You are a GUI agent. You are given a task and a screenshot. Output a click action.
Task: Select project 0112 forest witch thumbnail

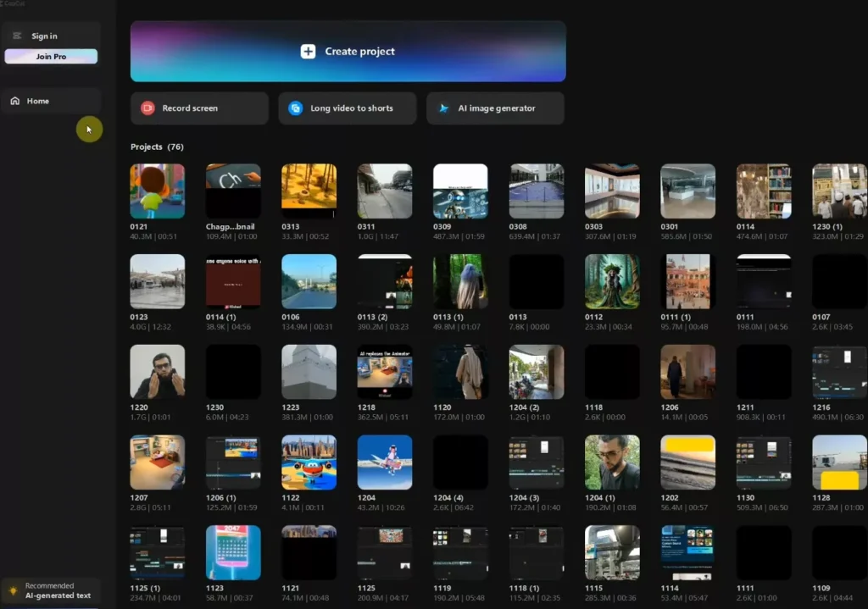tap(612, 281)
